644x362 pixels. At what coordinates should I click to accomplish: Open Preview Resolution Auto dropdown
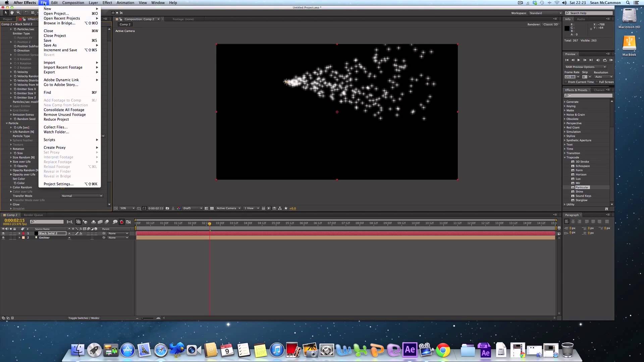(x=604, y=77)
